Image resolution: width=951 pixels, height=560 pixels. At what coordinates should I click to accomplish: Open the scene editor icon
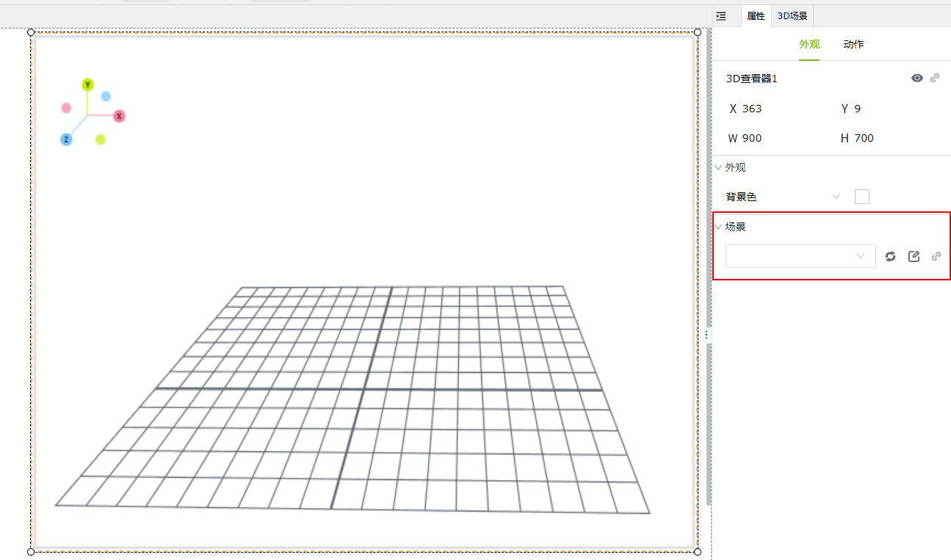[914, 256]
